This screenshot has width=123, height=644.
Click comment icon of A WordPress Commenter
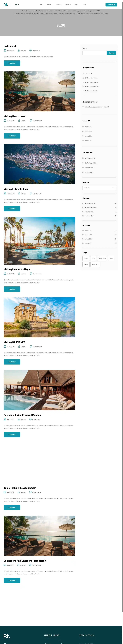(83, 107)
